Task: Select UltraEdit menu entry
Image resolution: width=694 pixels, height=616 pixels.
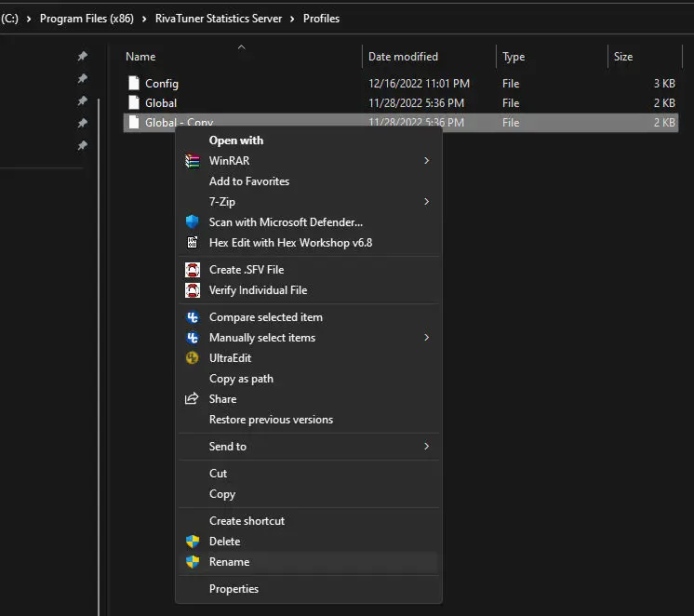Action: (309, 358)
